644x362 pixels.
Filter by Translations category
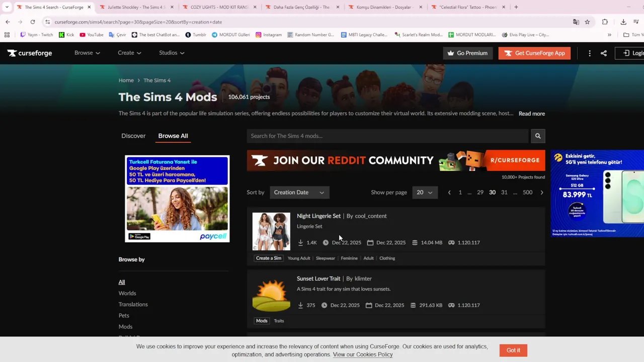point(133,304)
